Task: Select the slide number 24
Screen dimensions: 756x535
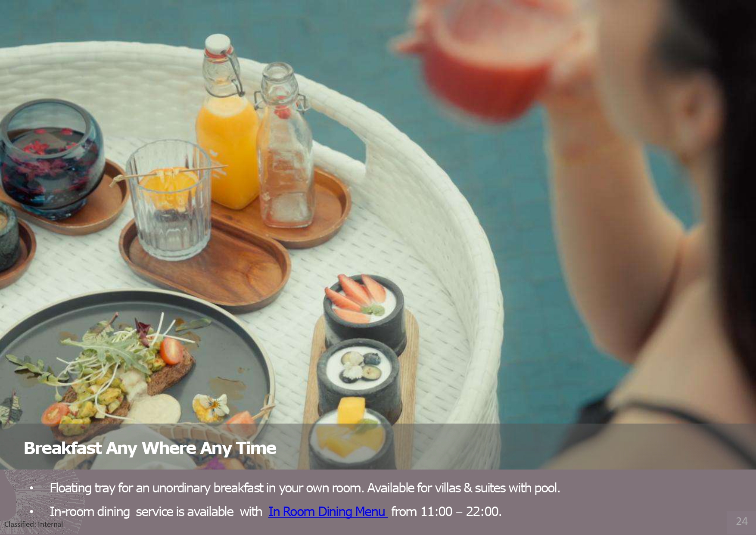Action: tap(742, 521)
